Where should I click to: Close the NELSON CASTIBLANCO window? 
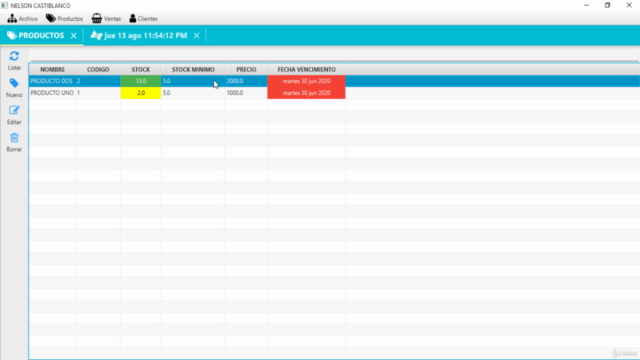pyautogui.click(x=629, y=5)
